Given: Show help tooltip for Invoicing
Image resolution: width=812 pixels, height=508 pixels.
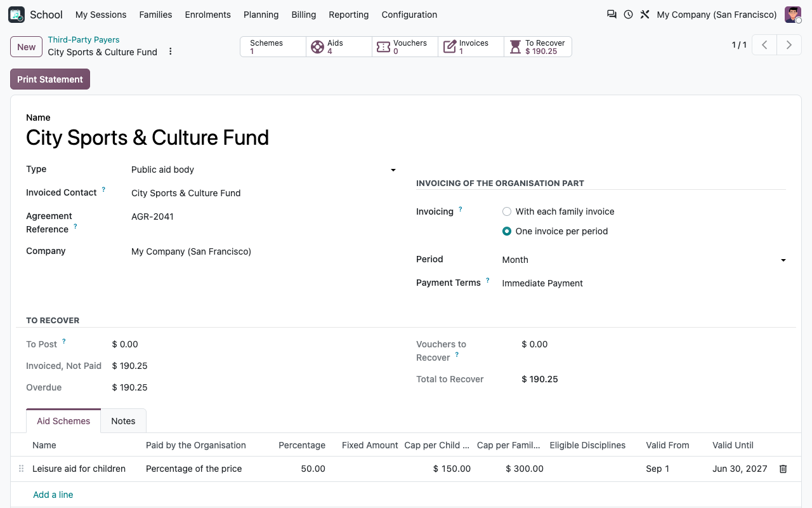Looking at the screenshot, I should pyautogui.click(x=461, y=209).
